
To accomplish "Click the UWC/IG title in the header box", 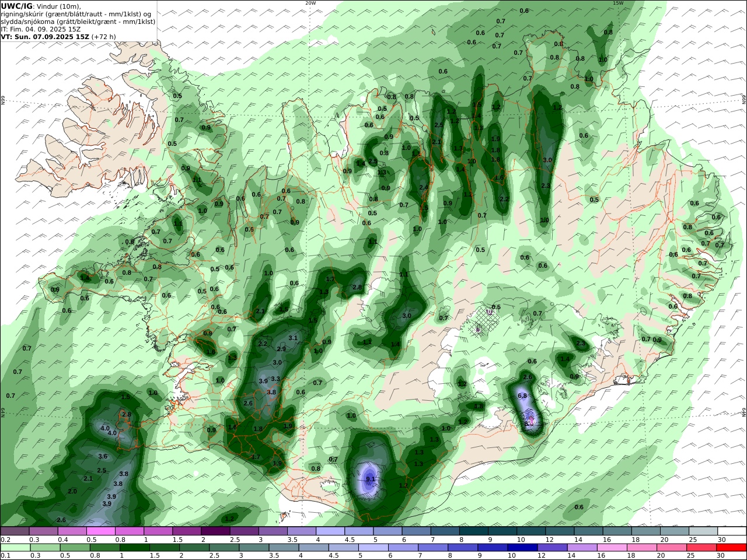I will coord(16,6).
